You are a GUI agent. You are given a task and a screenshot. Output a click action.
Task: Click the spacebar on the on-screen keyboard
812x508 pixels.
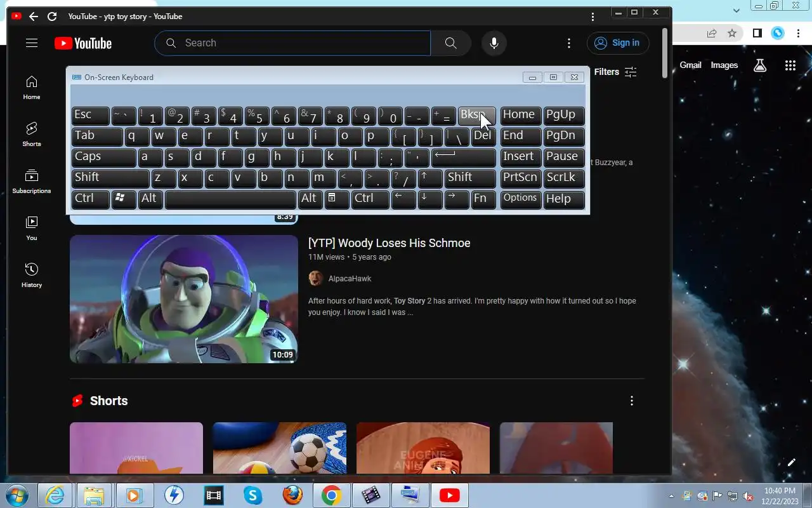coord(230,199)
